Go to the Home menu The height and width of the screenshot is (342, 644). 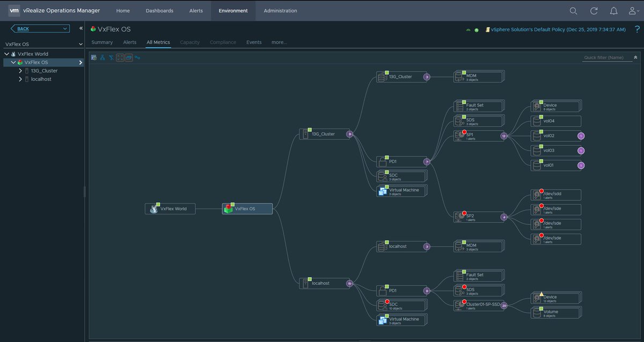tap(123, 11)
